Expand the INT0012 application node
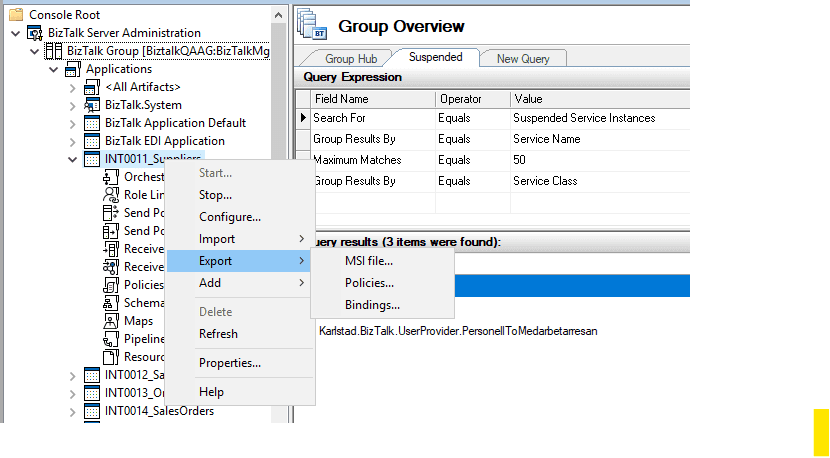Image resolution: width=830 pixels, height=458 pixels. (x=73, y=376)
